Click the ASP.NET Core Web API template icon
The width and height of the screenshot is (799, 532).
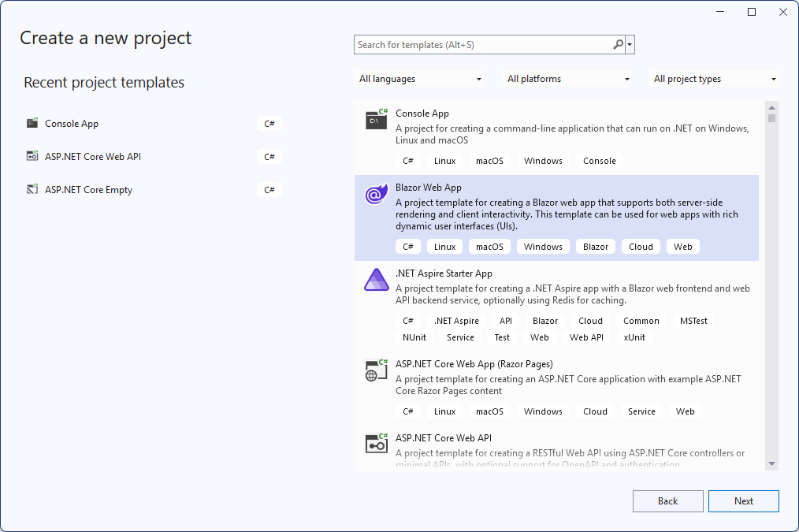(x=376, y=443)
